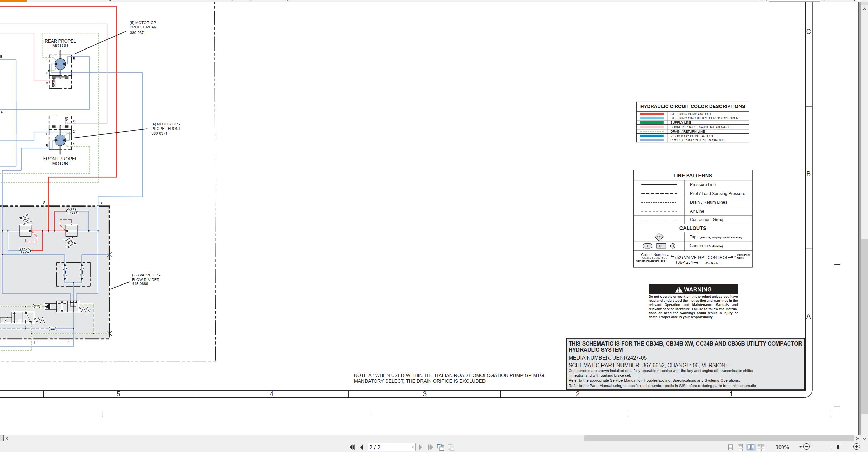Click the flow divider symbol inside valve group
This screenshot has width=868, height=452.
(x=73, y=274)
